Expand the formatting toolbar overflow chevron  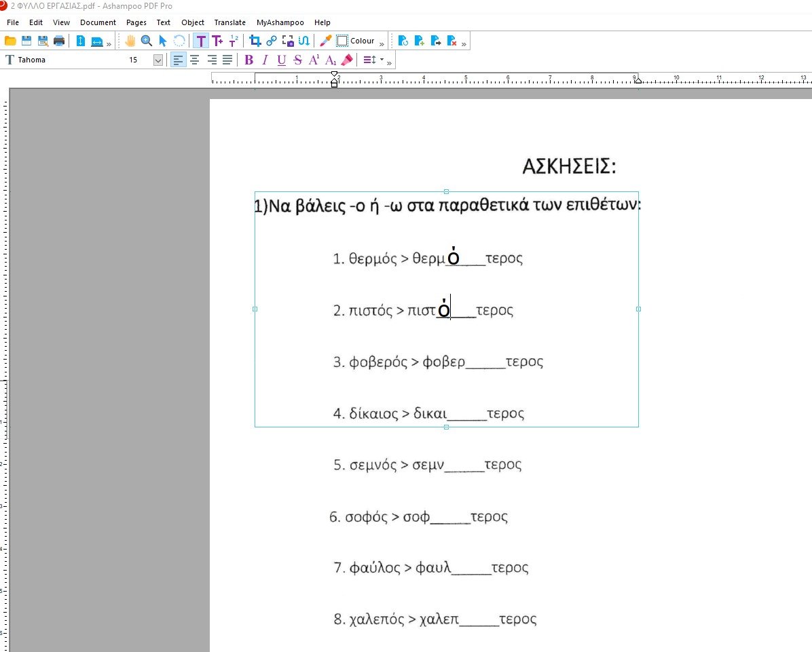[x=390, y=63]
